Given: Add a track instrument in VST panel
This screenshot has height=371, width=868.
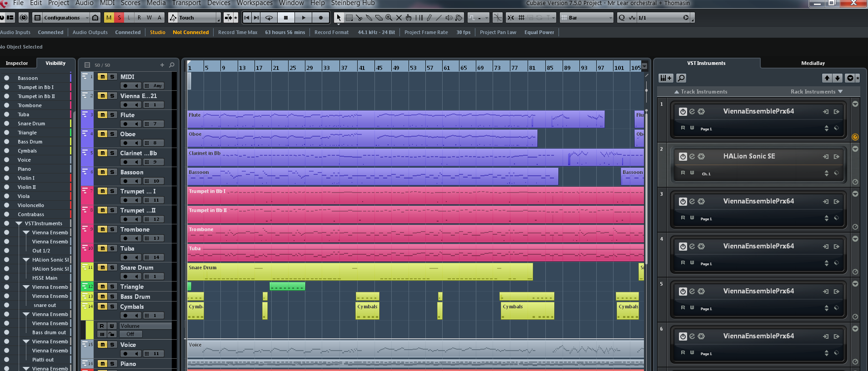Looking at the screenshot, I should [666, 78].
